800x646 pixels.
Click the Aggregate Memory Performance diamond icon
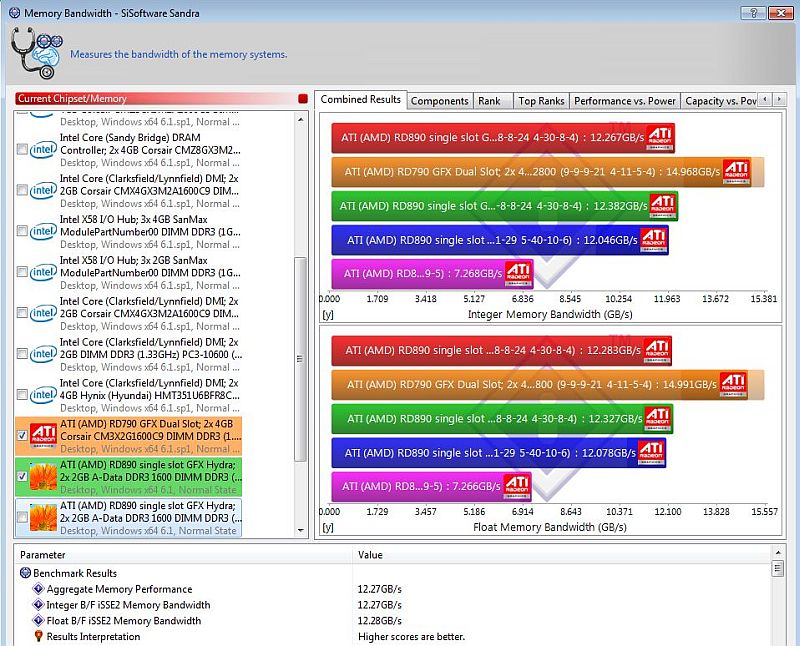click(x=38, y=588)
